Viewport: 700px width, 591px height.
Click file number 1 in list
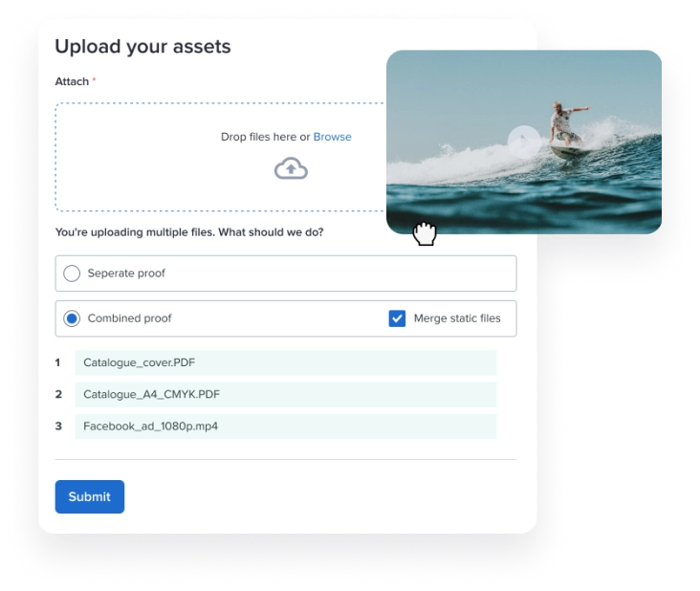pyautogui.click(x=57, y=362)
